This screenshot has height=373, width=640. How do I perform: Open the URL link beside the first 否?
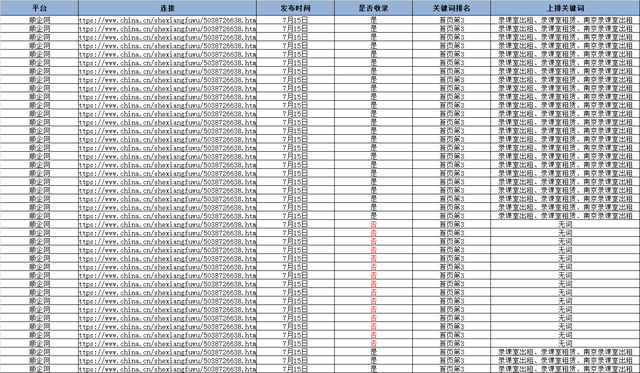(167, 224)
